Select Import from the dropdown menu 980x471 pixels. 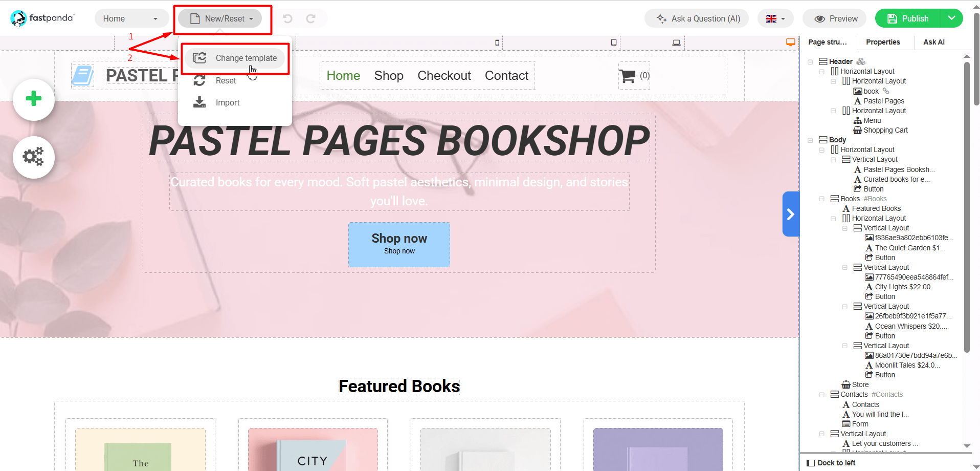227,103
